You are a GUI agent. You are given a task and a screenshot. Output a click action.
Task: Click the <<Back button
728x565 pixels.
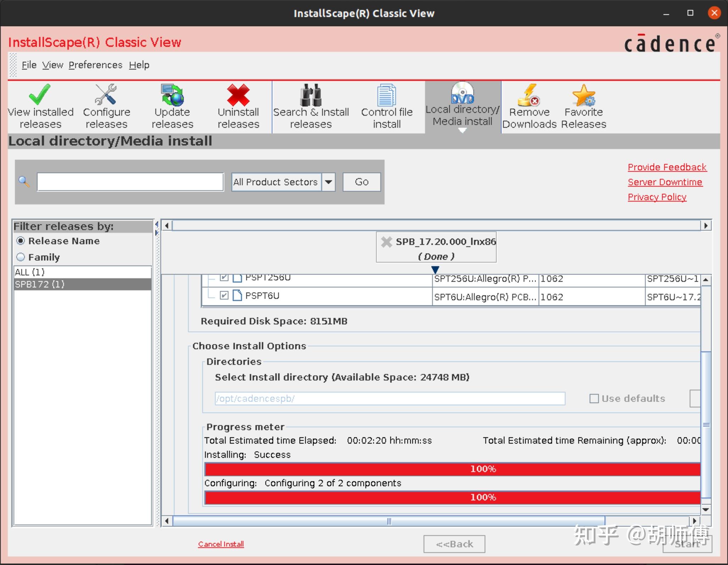pyautogui.click(x=454, y=544)
